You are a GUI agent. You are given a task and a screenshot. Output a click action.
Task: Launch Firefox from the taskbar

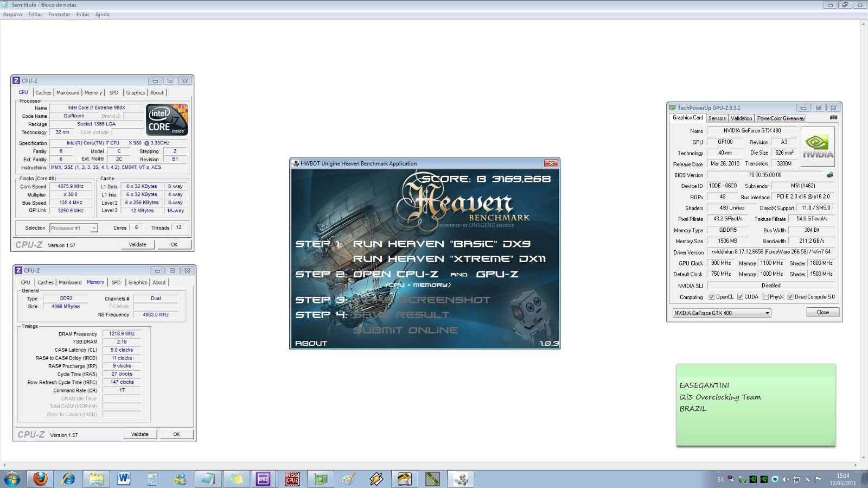point(40,479)
